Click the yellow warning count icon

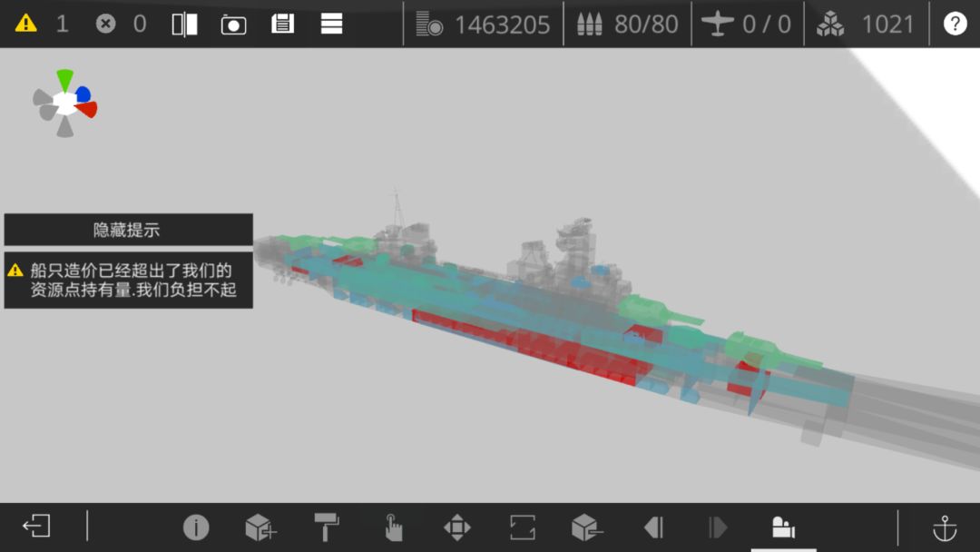[25, 24]
